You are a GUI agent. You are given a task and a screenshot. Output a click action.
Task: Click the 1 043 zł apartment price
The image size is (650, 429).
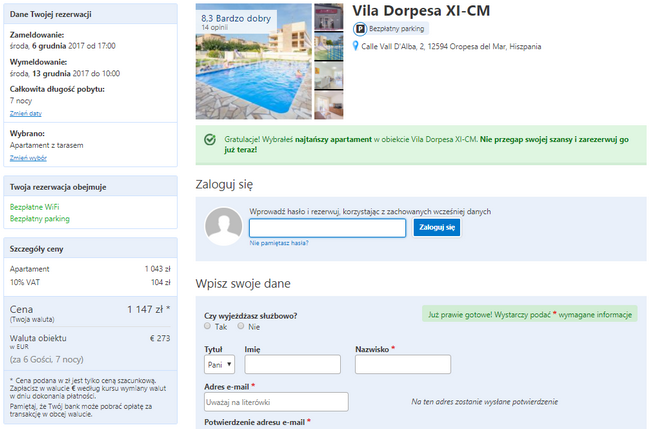(158, 269)
